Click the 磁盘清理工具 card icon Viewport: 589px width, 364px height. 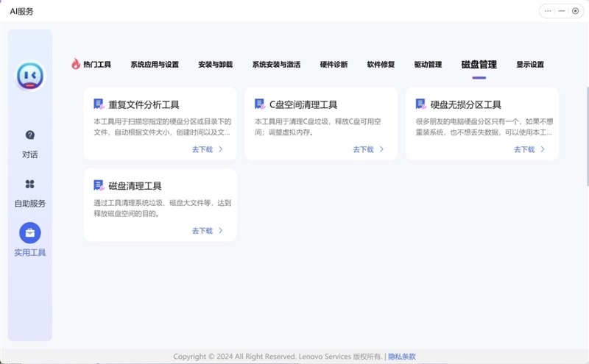[x=99, y=185]
